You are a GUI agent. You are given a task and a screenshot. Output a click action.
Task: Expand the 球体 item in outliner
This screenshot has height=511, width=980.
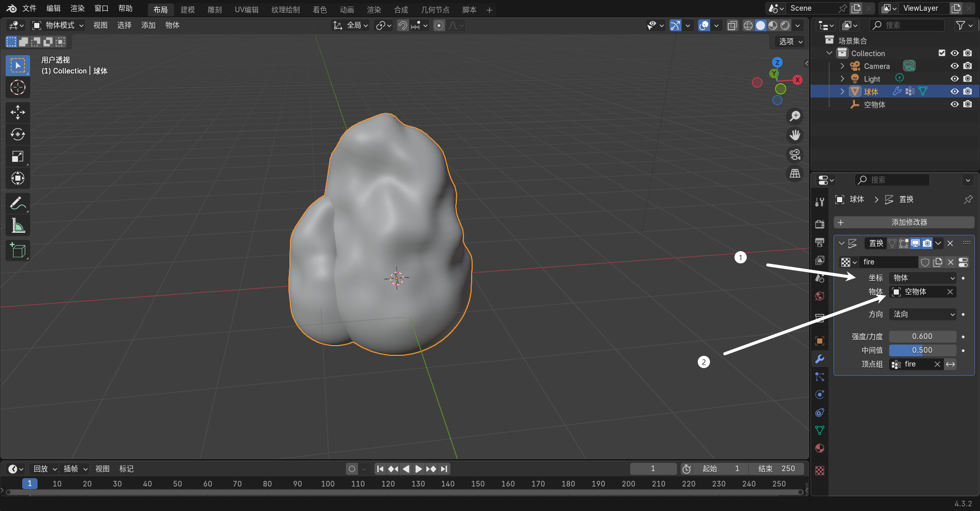click(842, 91)
